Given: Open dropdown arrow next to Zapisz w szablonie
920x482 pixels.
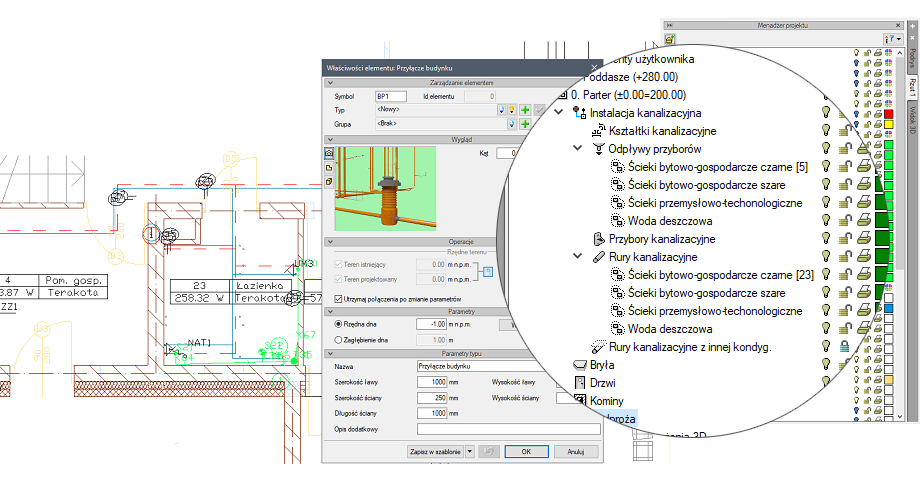Looking at the screenshot, I should point(469,451).
